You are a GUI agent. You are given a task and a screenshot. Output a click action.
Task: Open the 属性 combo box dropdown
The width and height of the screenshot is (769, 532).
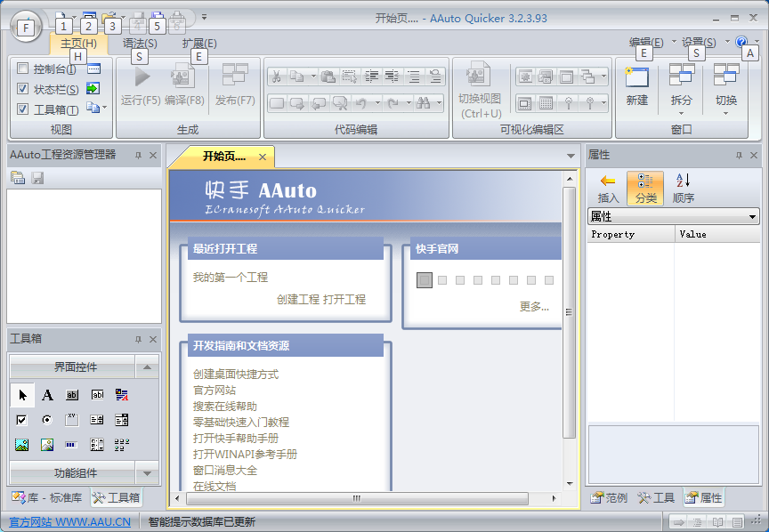(753, 217)
